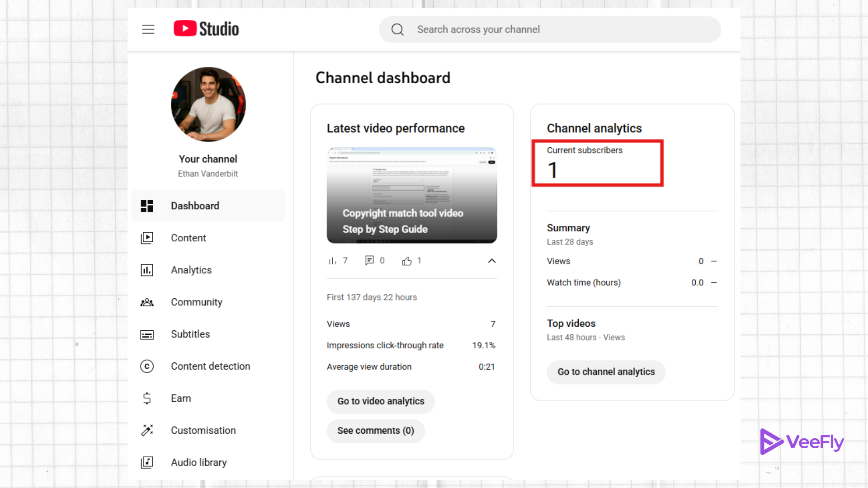Click See comments (0) button
The width and height of the screenshot is (868, 488).
pos(375,431)
